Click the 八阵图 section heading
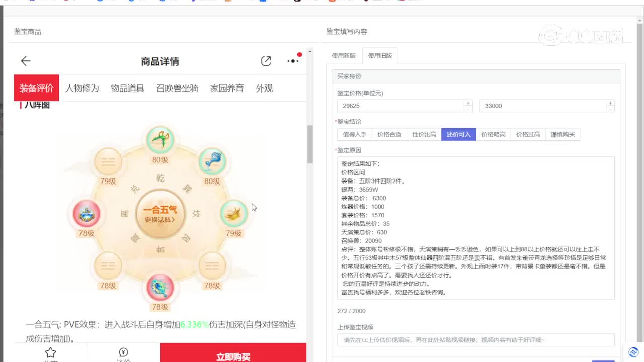Image resolution: width=644 pixels, height=362 pixels. point(37,105)
